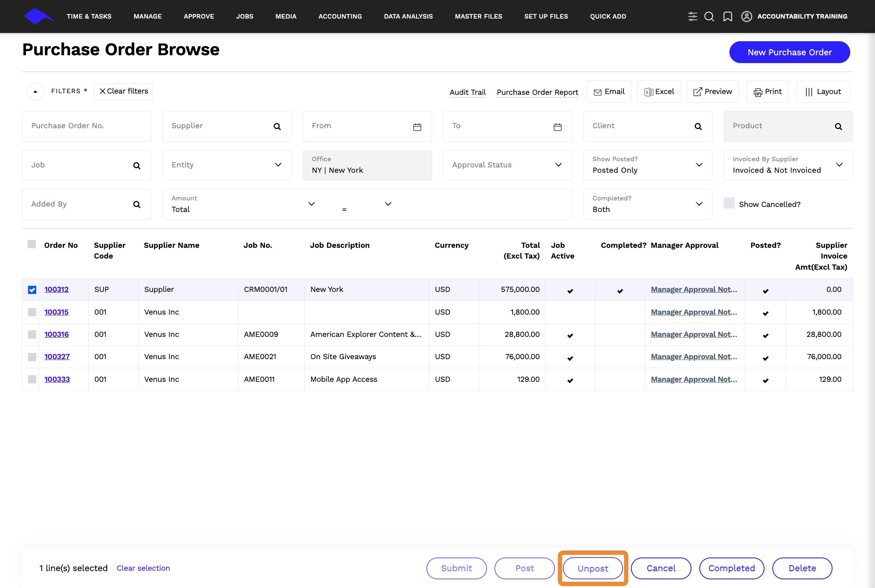
Task: Expand the Approval Status dropdown
Action: 508,165
